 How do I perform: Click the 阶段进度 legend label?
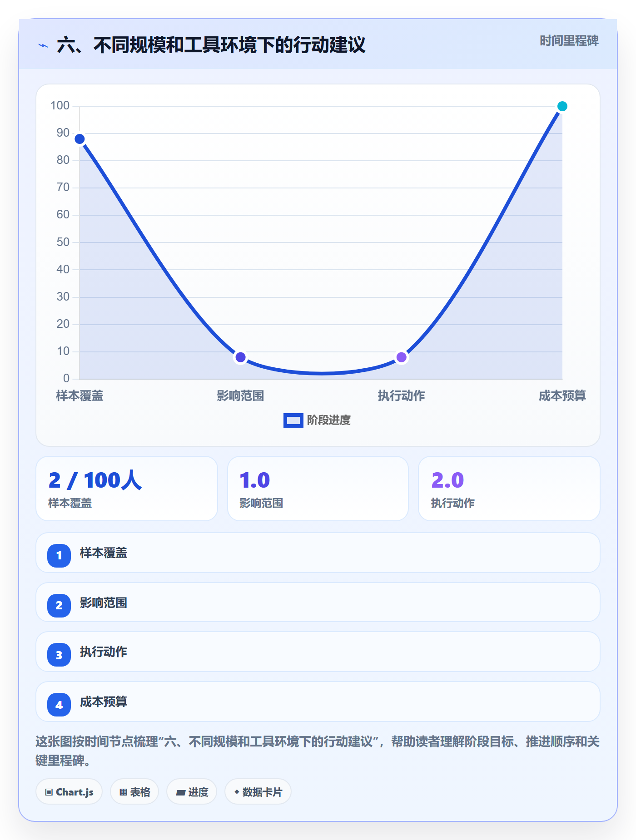[329, 420]
